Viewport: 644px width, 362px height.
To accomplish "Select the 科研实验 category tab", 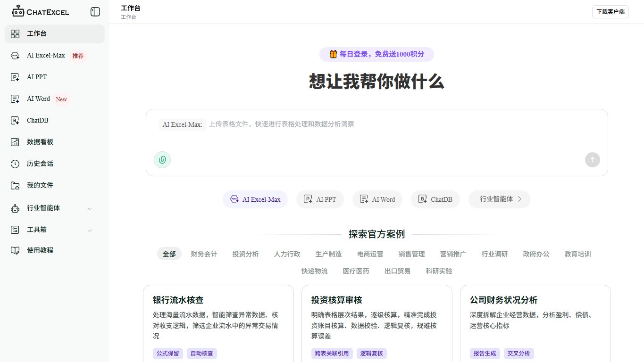I will [x=439, y=271].
